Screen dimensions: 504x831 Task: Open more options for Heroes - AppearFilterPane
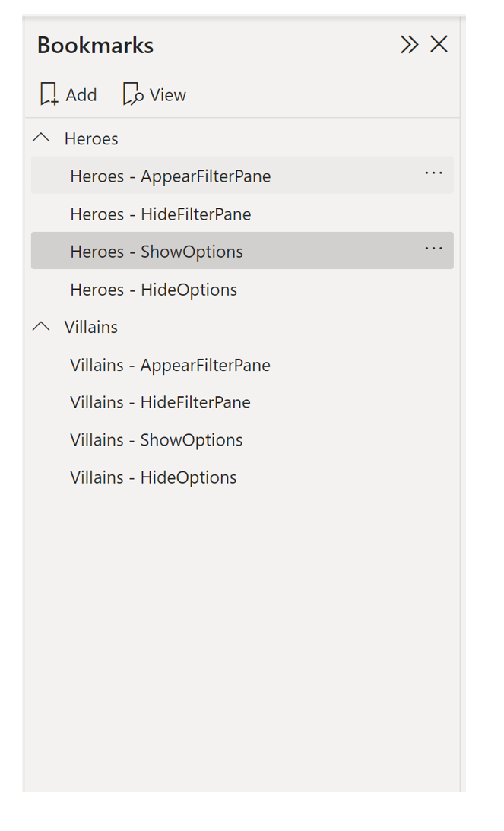(433, 173)
